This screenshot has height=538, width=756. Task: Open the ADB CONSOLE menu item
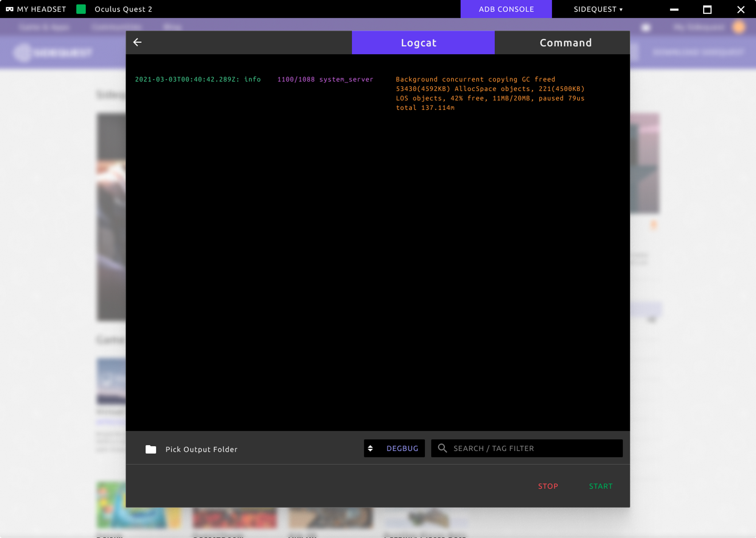[x=506, y=9]
